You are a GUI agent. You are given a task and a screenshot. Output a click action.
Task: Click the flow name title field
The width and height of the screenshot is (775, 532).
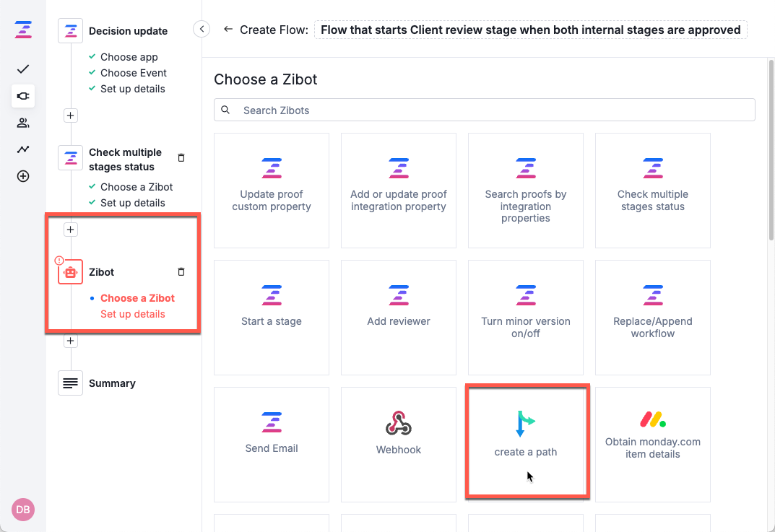click(x=530, y=30)
